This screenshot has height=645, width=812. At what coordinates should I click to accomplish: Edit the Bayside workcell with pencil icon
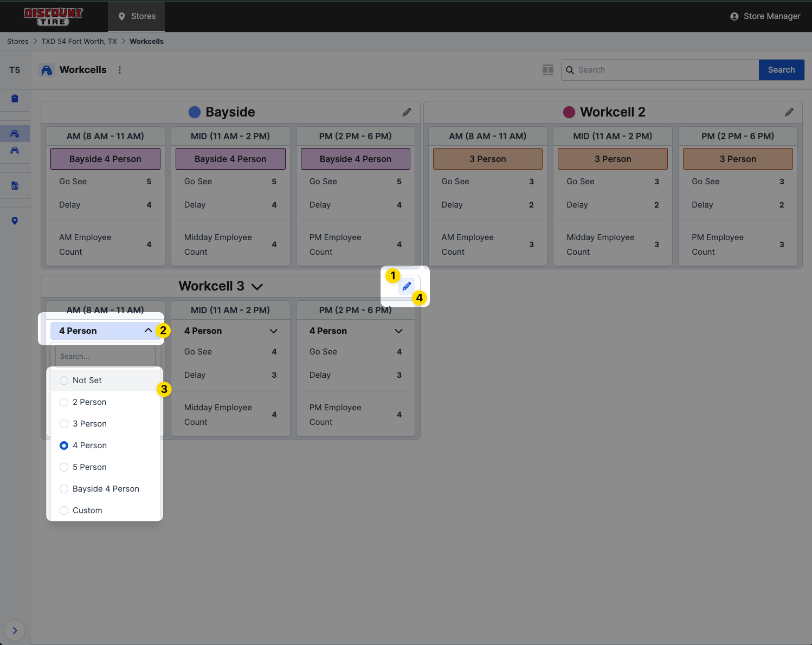(407, 112)
